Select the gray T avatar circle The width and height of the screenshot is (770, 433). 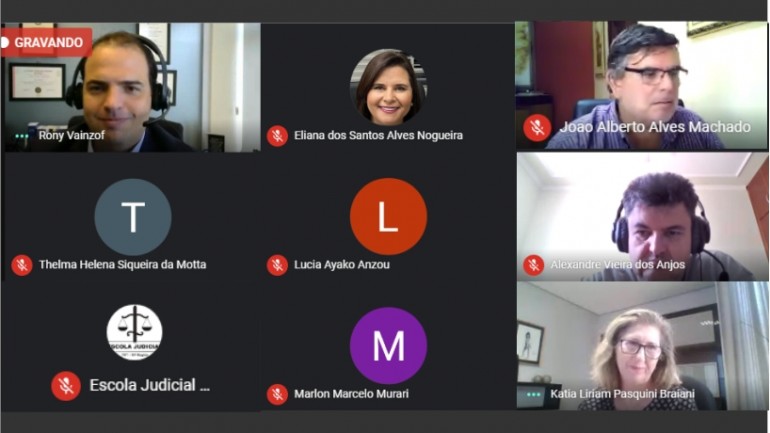pyautogui.click(x=133, y=216)
